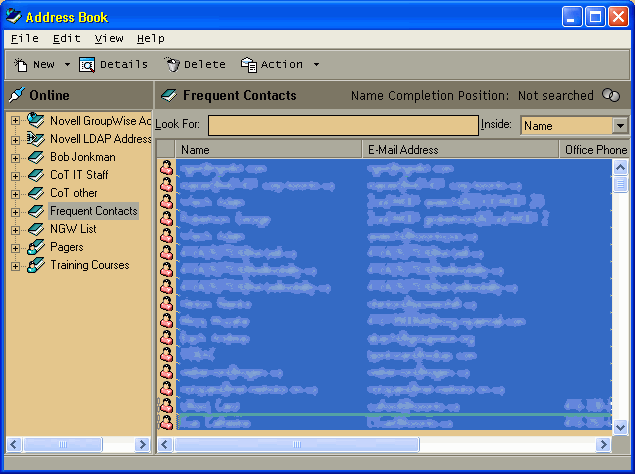Screen dimensions: 635x474
Task: Click contact list scroll right arrow
Action: pyautogui.click(x=603, y=444)
